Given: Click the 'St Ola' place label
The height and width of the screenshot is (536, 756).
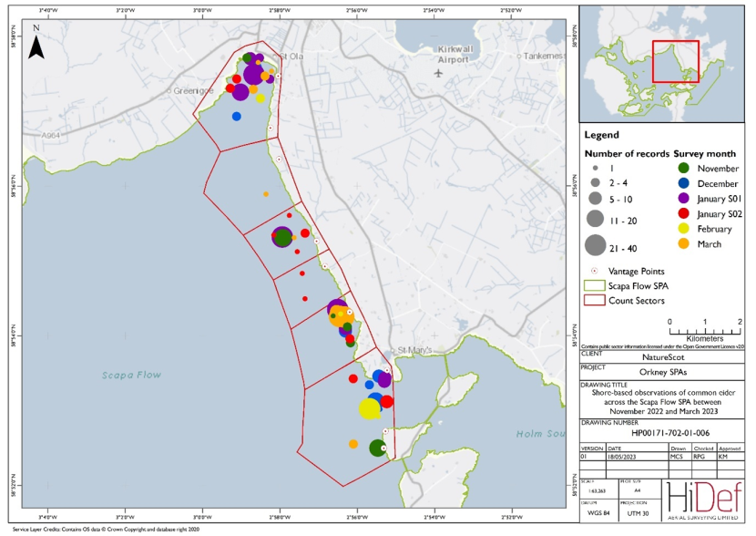Looking at the screenshot, I should pyautogui.click(x=291, y=57).
